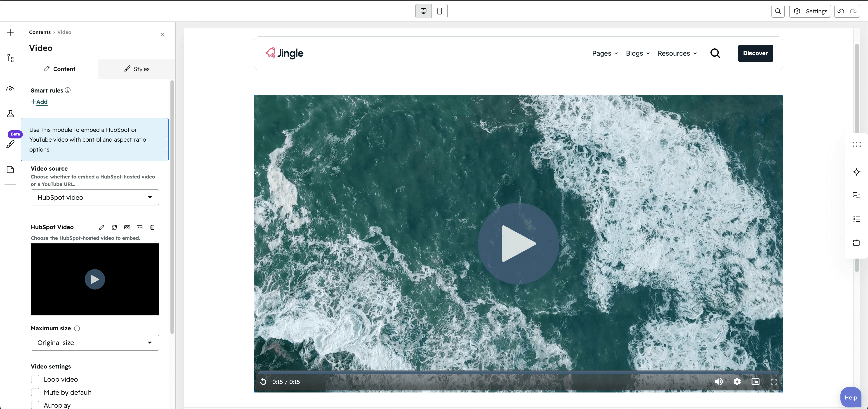Expand the Maximum size dropdown
868x409 pixels.
click(x=95, y=342)
